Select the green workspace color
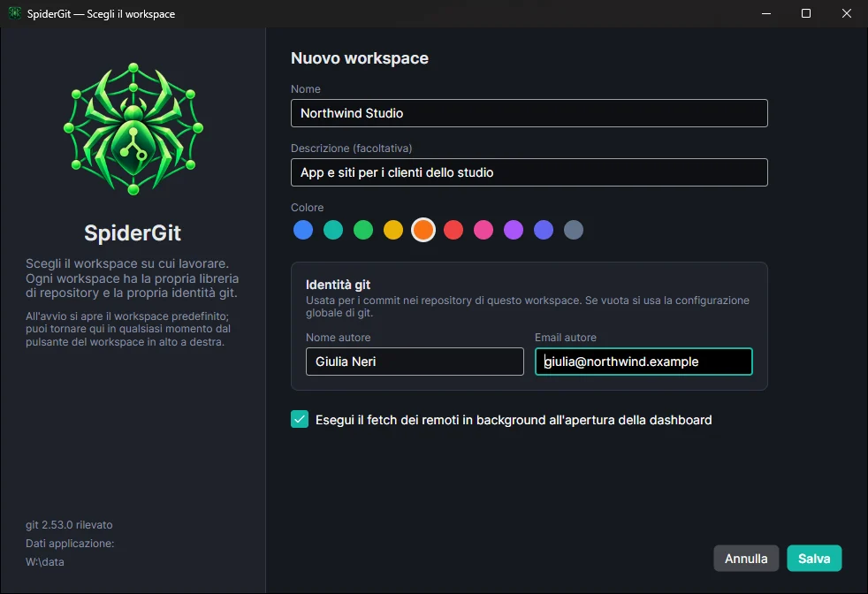The width and height of the screenshot is (868, 594). coord(363,230)
